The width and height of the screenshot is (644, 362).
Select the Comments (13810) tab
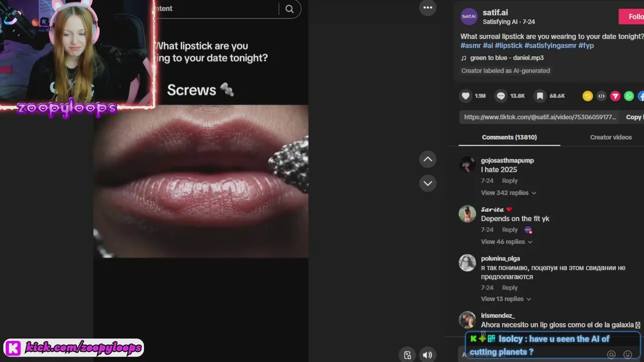click(509, 137)
